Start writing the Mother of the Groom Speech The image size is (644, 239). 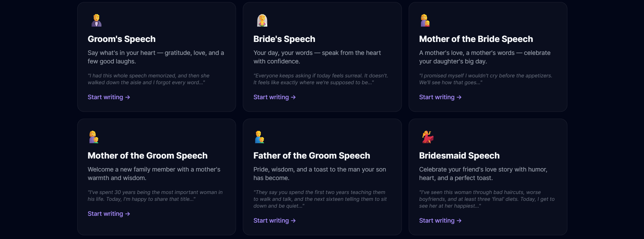click(105, 214)
